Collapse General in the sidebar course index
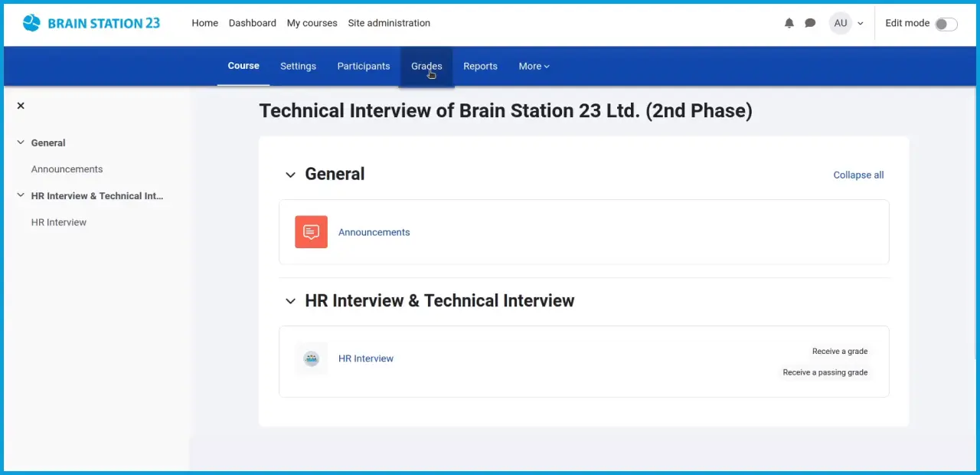The height and width of the screenshot is (475, 980). point(21,142)
